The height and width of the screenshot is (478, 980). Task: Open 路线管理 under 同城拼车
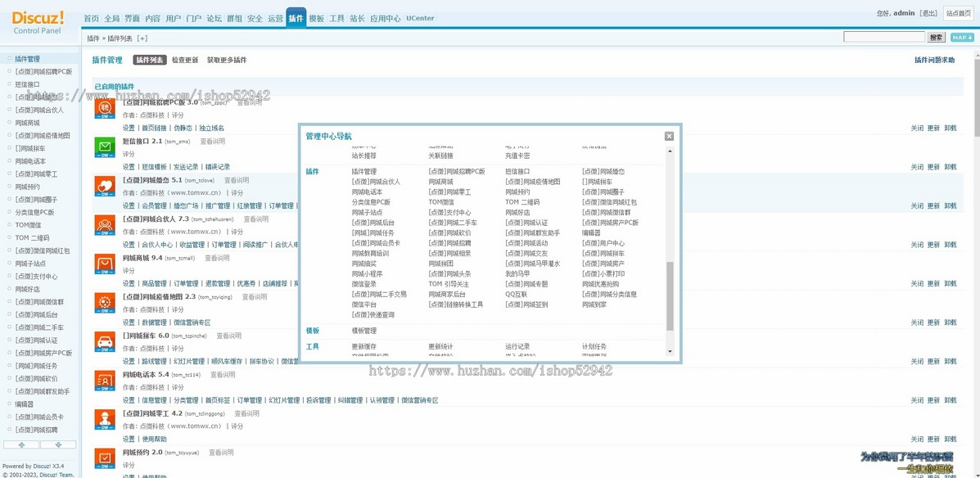pos(155,361)
